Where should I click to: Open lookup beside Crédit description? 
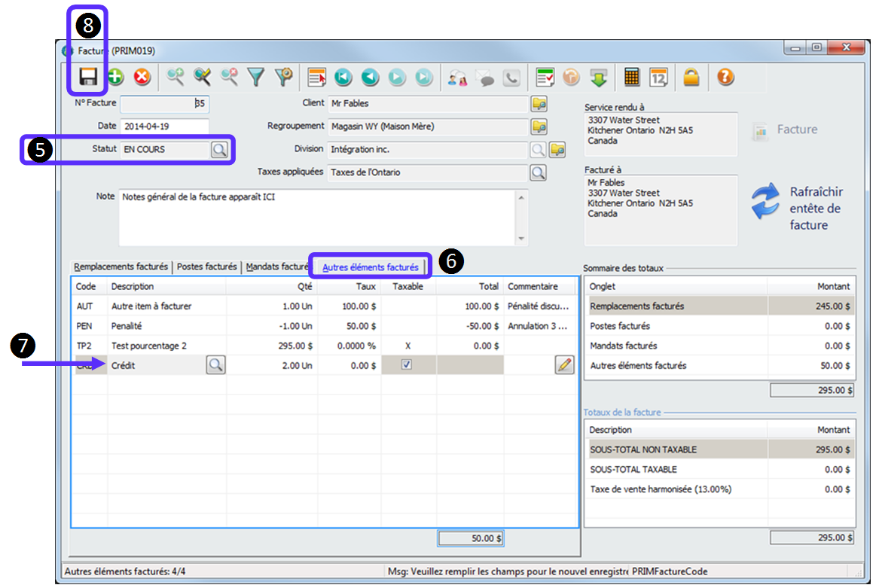coord(215,365)
